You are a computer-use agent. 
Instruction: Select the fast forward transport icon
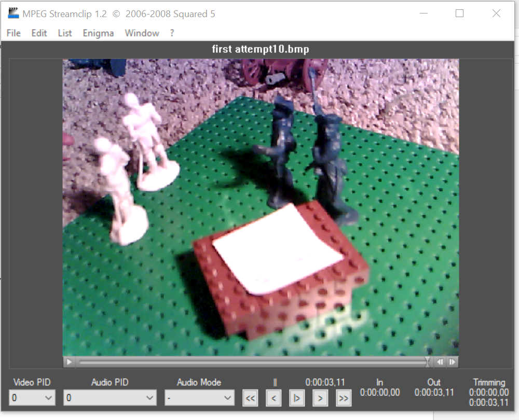tap(344, 398)
